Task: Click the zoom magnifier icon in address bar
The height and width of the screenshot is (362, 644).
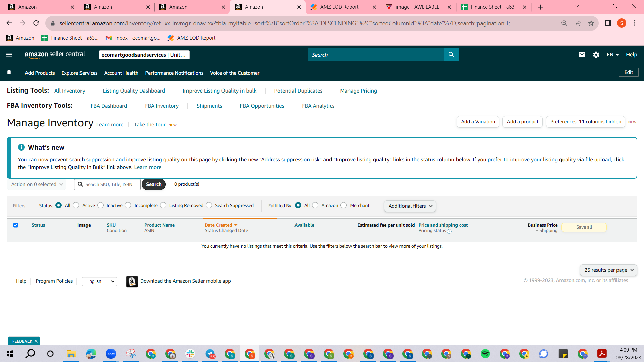Action: (564, 23)
